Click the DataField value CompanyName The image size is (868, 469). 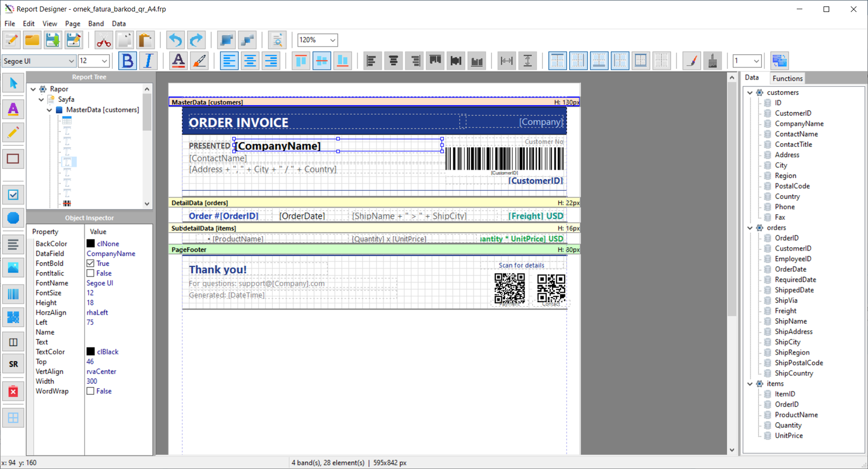[111, 254]
